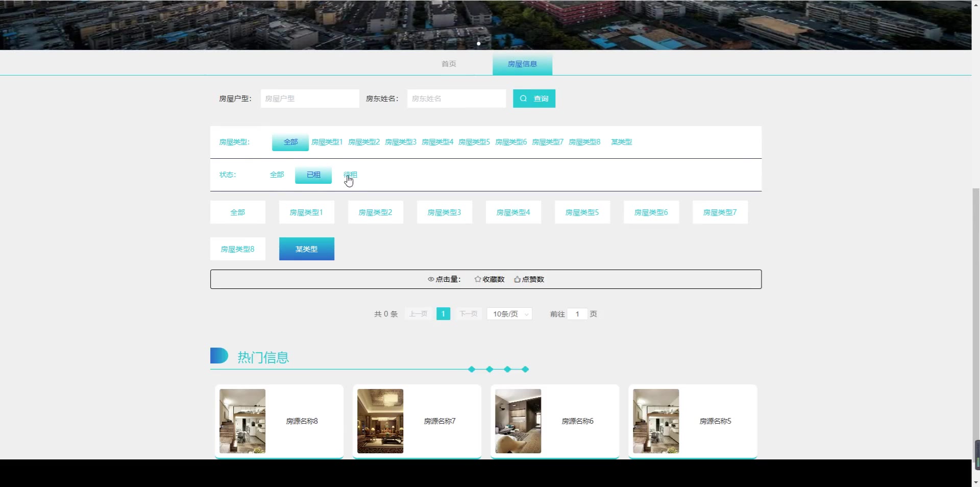Image resolution: width=980 pixels, height=487 pixels.
Task: Open the 房源名称7 listing thumbnail
Action: (380, 421)
